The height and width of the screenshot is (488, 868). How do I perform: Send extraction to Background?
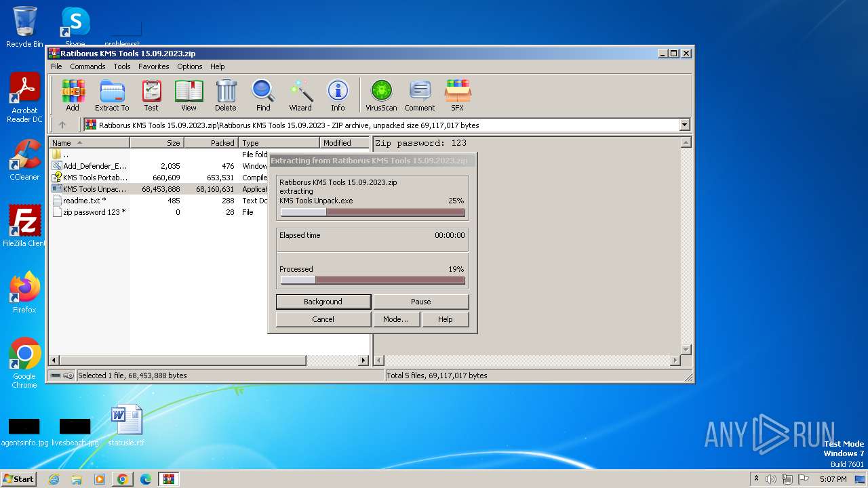tap(323, 302)
